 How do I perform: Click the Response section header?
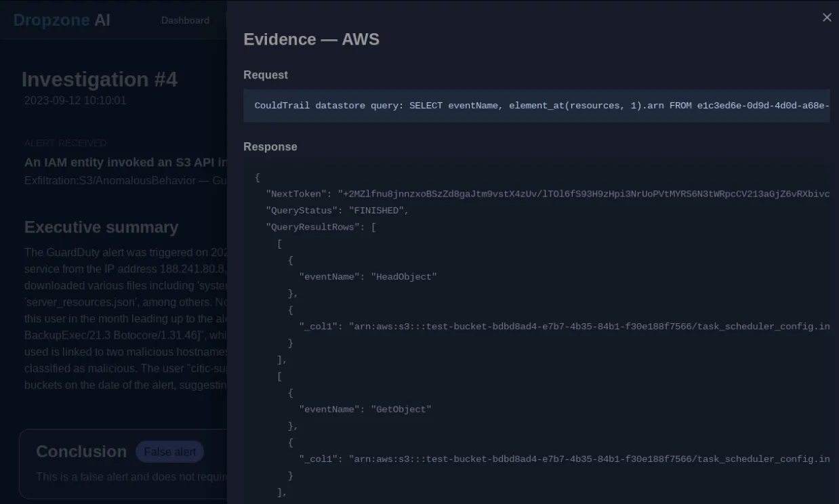pyautogui.click(x=270, y=146)
